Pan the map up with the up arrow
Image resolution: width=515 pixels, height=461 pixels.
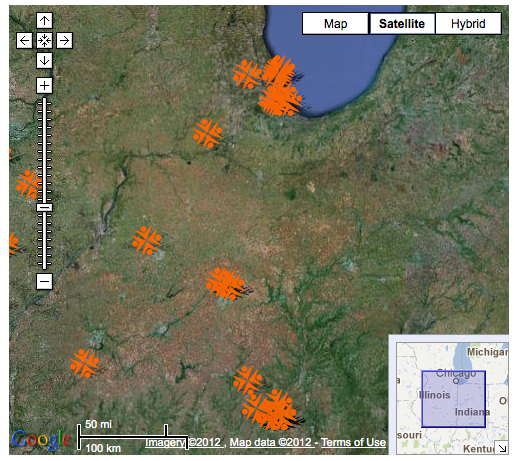(x=44, y=21)
